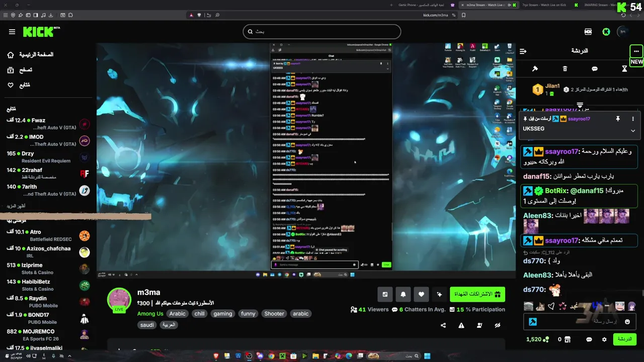Screen dimensions: 644x362
Task: Open Atro recommended channel
Action: pyautogui.click(x=48, y=235)
